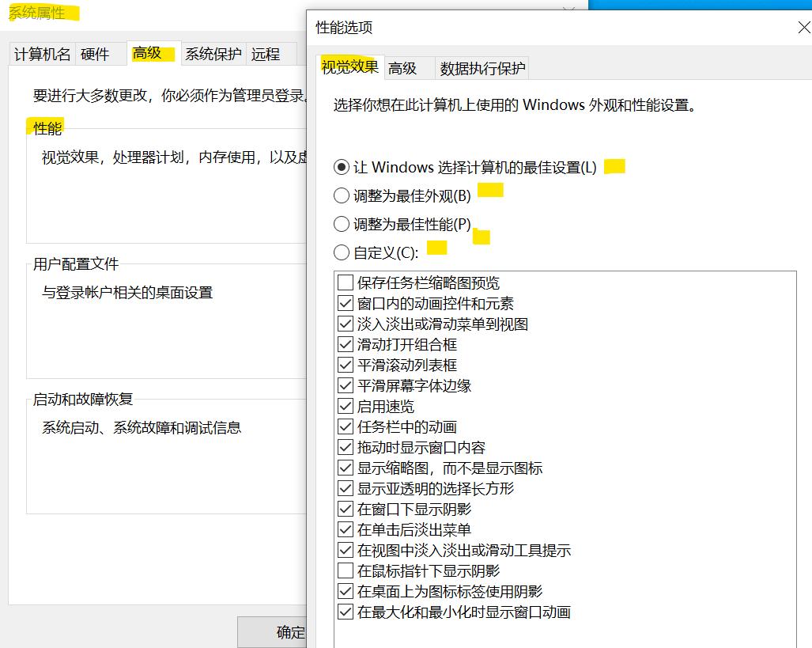
Task: Choose 调整为最佳性能 setting
Action: pos(341,224)
